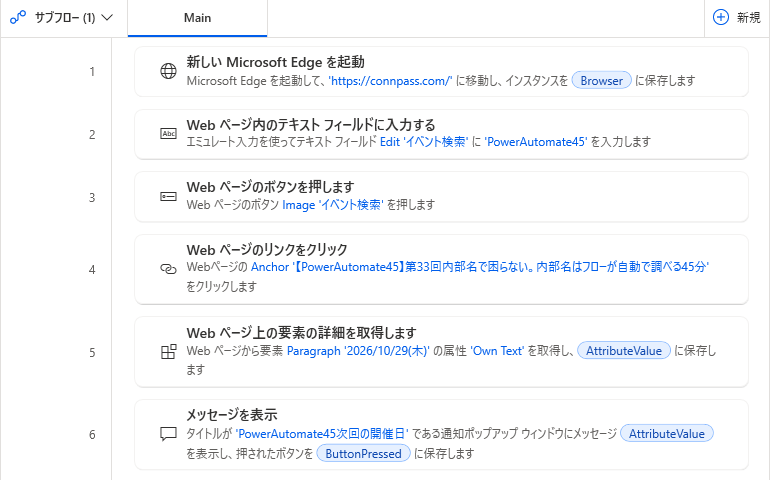The height and width of the screenshot is (480, 770).
Task: Select action Web ページ内のテキスト フィールドに入力する
Action: (x=441, y=134)
